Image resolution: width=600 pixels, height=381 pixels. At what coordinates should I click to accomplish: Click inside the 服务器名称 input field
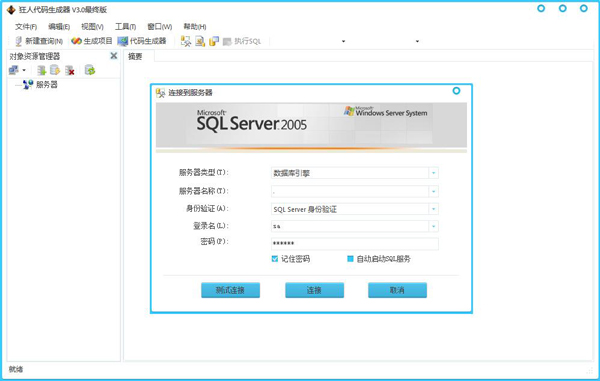[x=350, y=191]
